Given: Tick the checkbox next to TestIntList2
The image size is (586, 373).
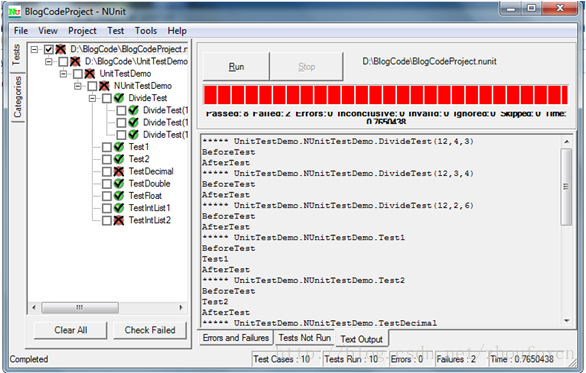Looking at the screenshot, I should pos(107,221).
